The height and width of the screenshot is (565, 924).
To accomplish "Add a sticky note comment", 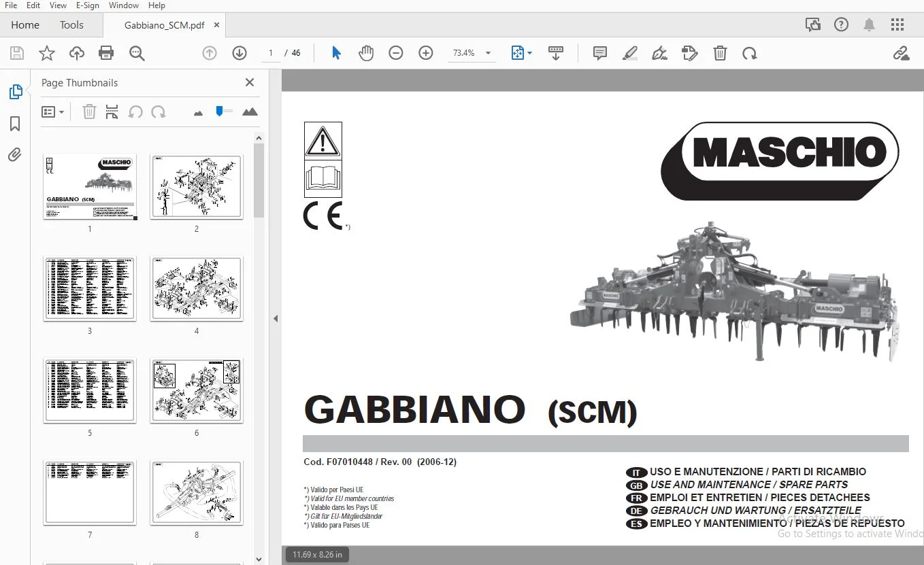I will pyautogui.click(x=600, y=53).
